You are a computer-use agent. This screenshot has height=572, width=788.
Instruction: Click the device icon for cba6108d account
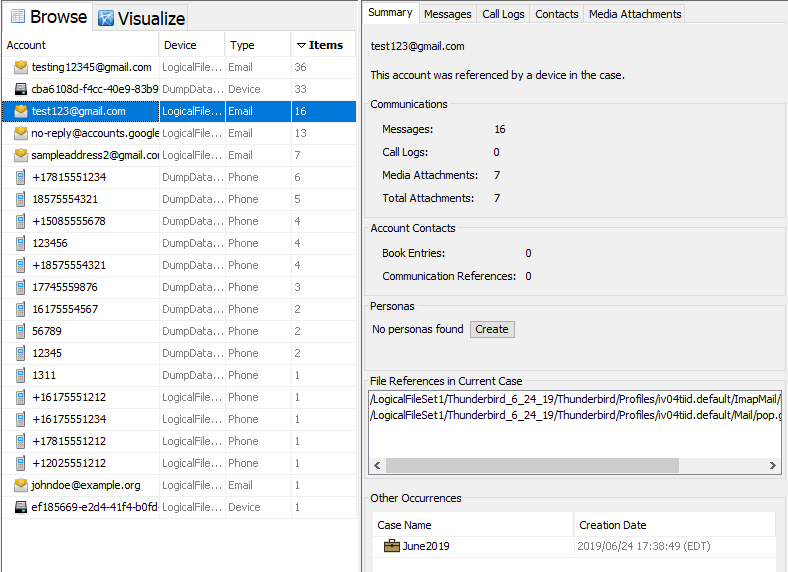tap(21, 89)
